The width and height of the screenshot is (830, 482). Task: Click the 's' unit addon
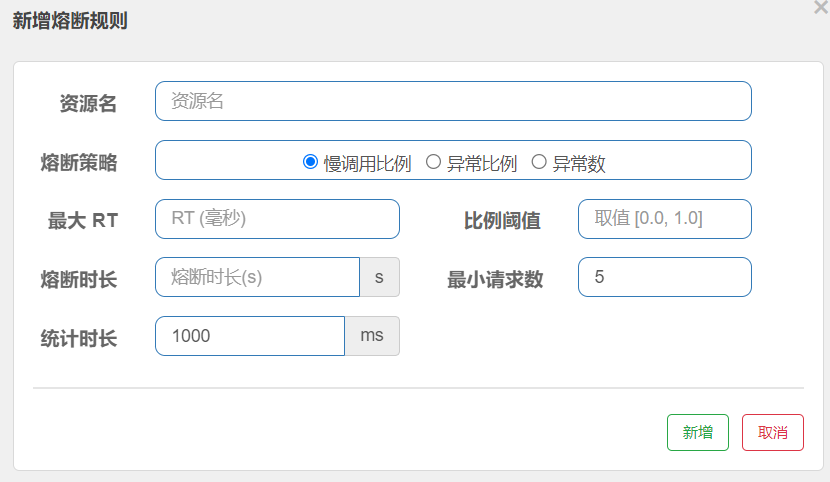click(x=380, y=277)
